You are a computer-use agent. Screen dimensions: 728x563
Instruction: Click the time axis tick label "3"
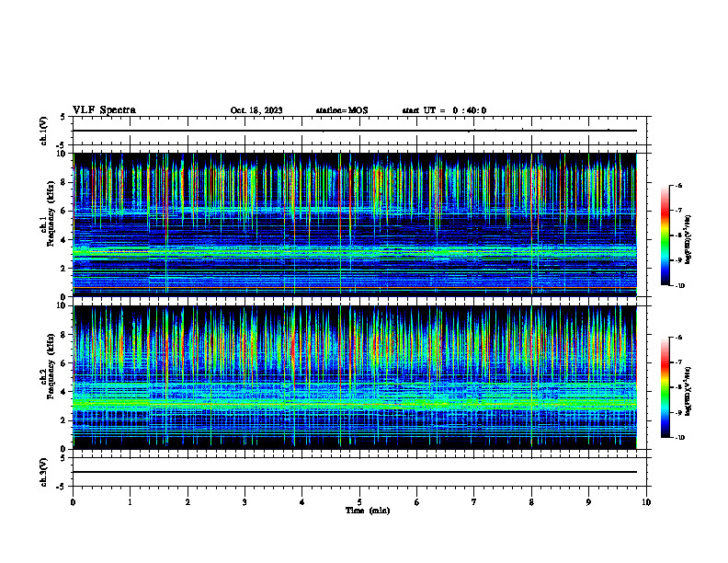pyautogui.click(x=245, y=502)
